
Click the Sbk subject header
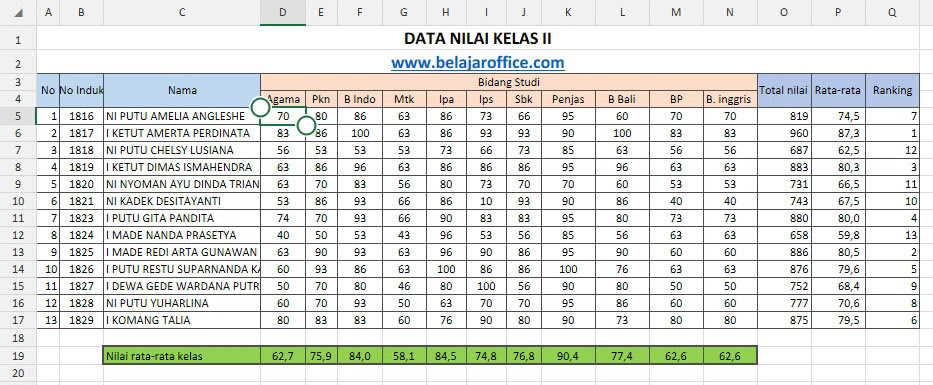coord(524,99)
